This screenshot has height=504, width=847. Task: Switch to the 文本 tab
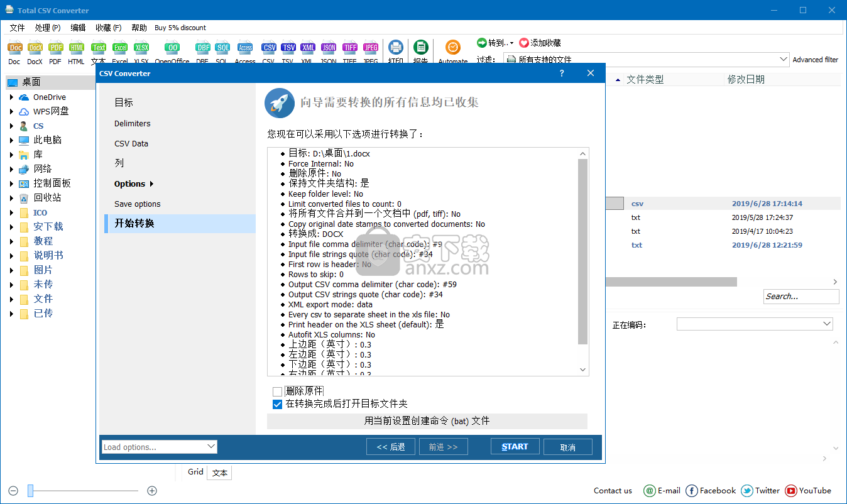(220, 473)
